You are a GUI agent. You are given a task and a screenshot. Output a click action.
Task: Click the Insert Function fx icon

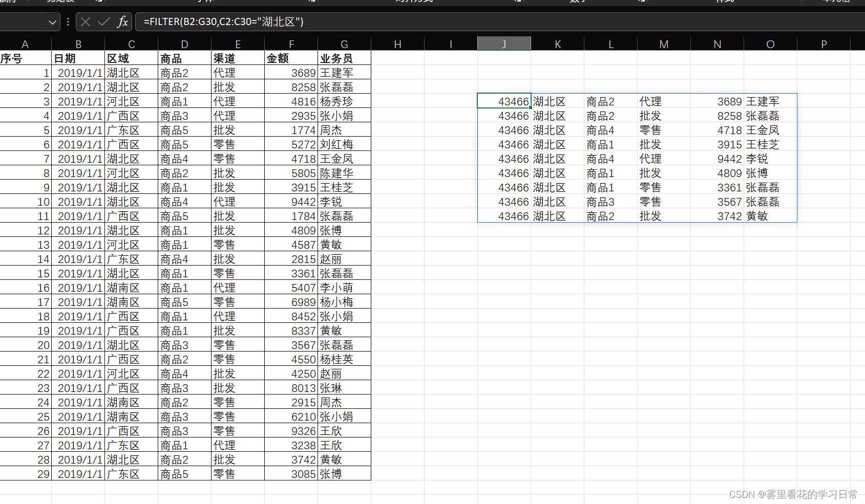122,21
